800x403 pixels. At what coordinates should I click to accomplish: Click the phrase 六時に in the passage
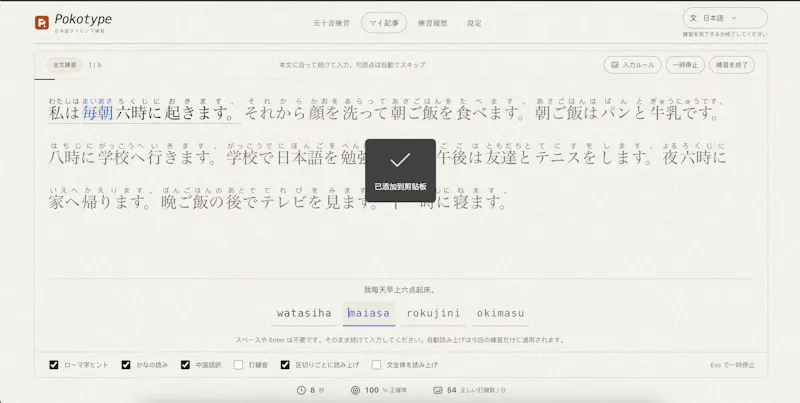139,113
